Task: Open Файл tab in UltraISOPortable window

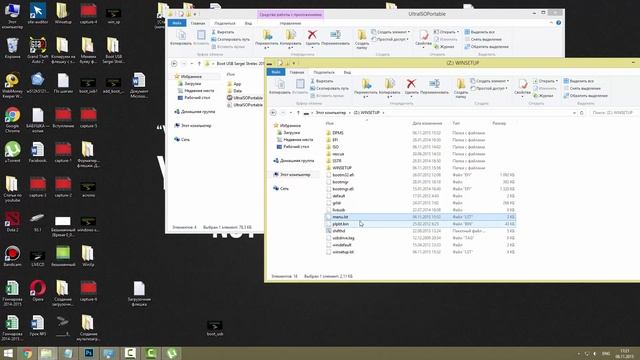Action: click(x=177, y=23)
